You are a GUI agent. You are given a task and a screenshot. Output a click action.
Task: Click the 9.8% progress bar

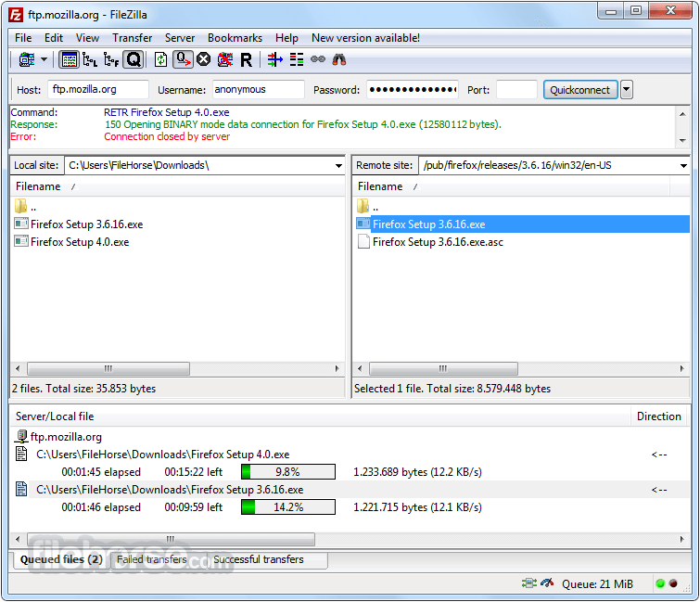click(x=288, y=471)
